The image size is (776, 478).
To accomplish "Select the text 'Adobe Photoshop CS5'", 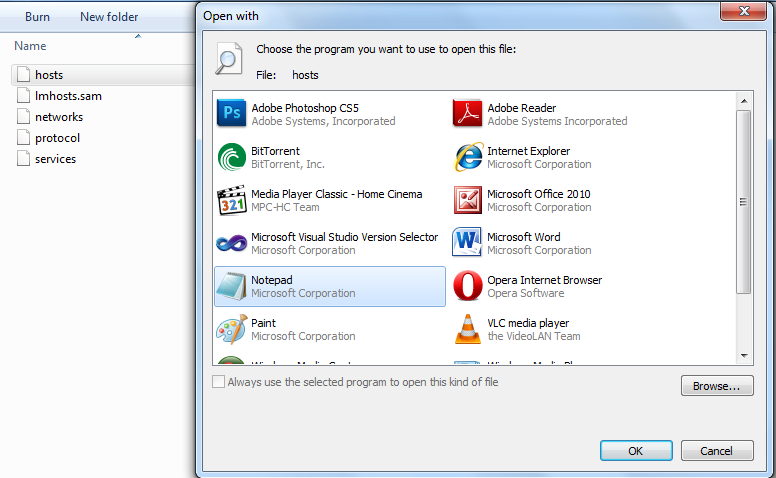I will pos(305,108).
